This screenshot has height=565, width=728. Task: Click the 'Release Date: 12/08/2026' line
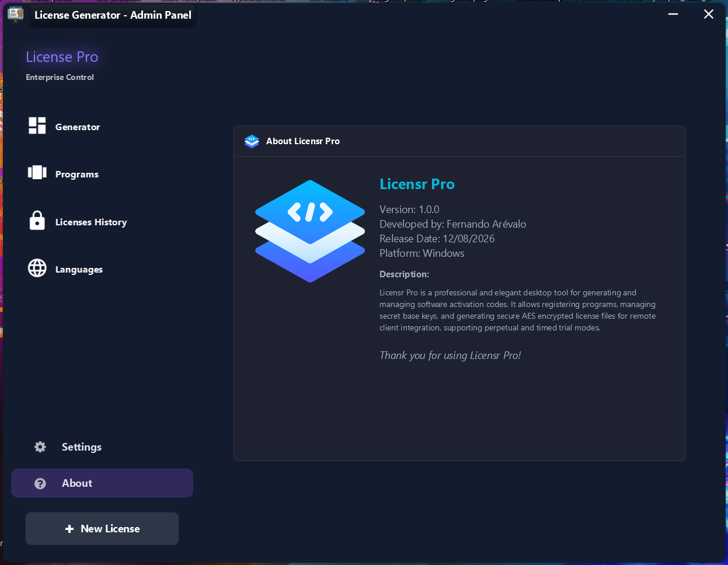point(437,239)
